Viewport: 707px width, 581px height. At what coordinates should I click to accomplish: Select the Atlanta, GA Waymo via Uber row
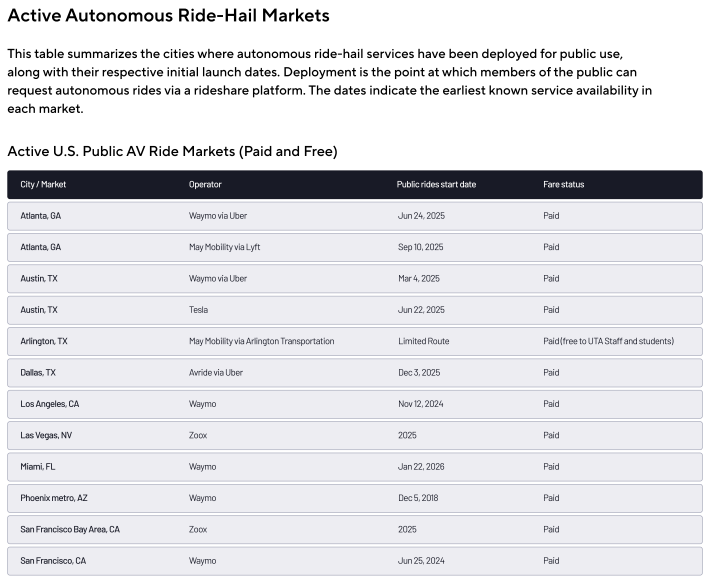pyautogui.click(x=355, y=216)
